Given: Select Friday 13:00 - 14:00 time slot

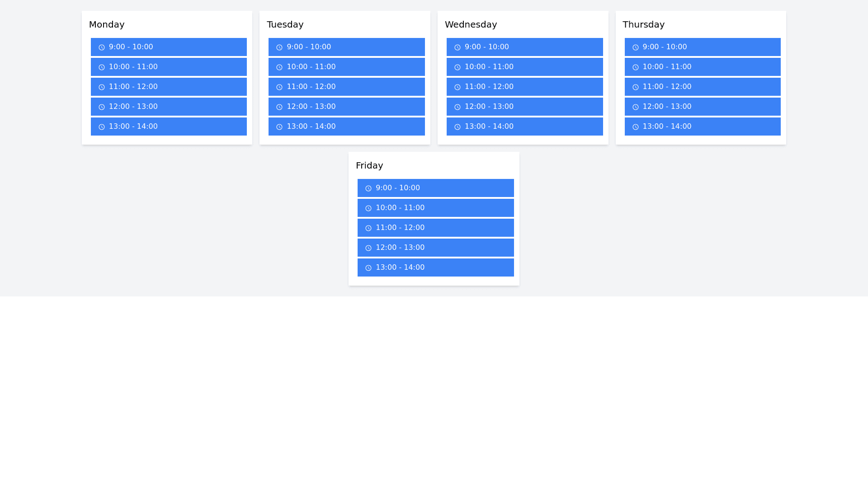Looking at the screenshot, I should [435, 267].
